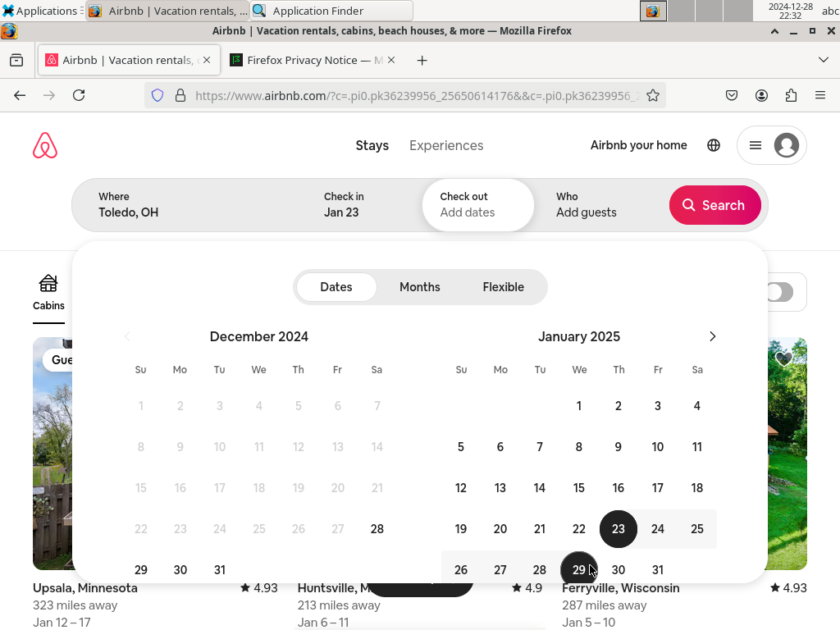Screen dimensions: 840x630
Task: Switch to Application Finder taskbar window
Action: click(331, 11)
